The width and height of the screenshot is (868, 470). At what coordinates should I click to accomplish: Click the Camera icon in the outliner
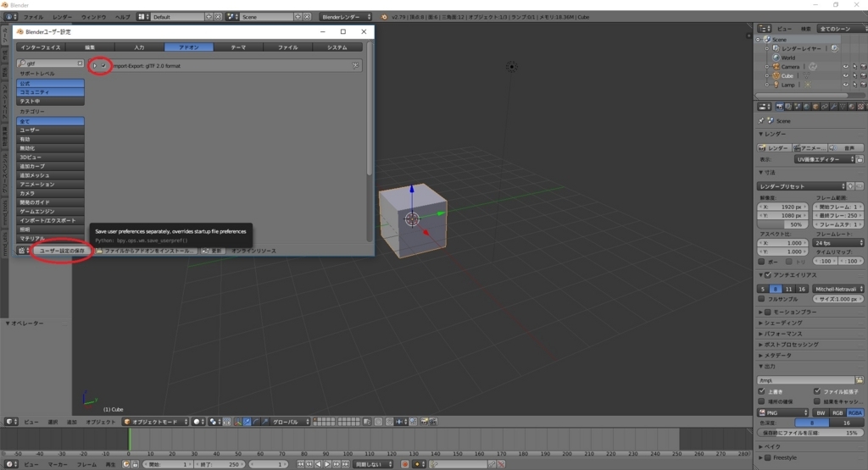776,66
